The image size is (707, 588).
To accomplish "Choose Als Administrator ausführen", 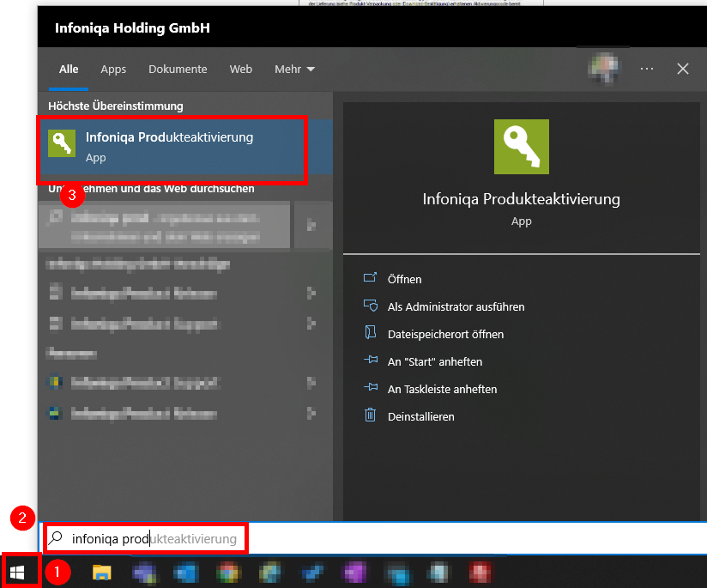I will click(x=456, y=306).
